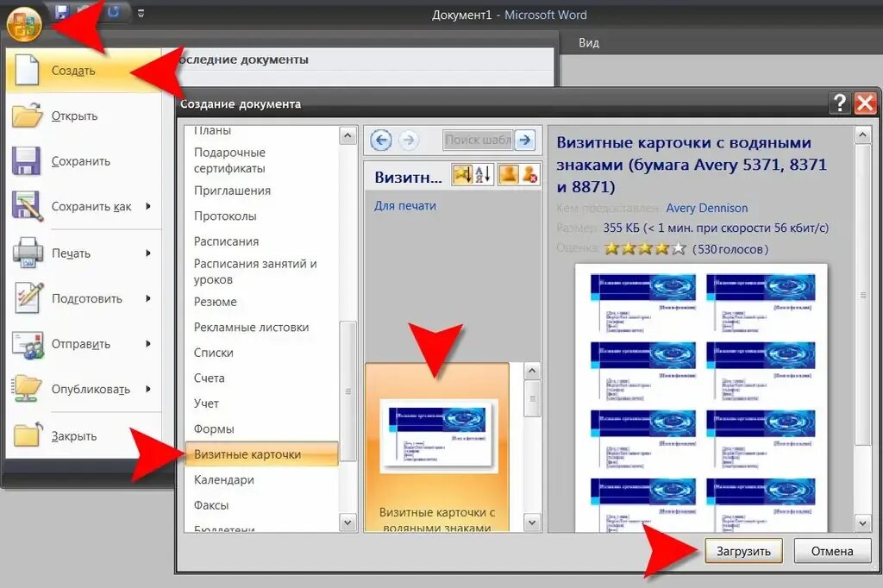Image resolution: width=883 pixels, height=588 pixels.
Task: Click the Для печати link
Action: (405, 206)
